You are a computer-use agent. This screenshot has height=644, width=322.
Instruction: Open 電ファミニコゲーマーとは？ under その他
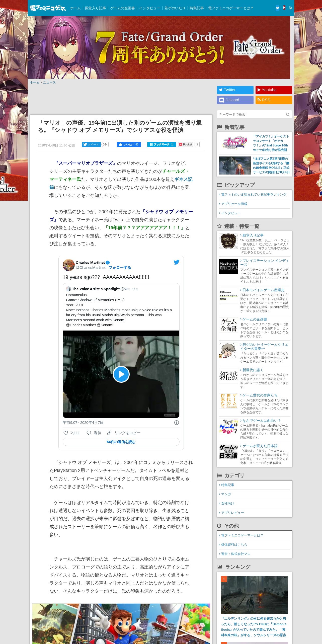pos(242,535)
